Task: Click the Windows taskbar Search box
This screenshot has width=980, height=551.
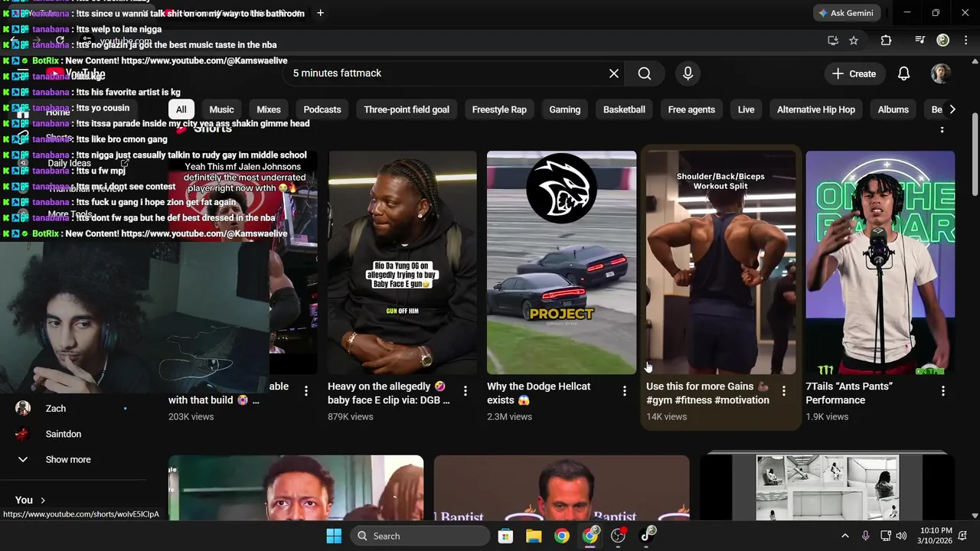Action: pyautogui.click(x=420, y=536)
